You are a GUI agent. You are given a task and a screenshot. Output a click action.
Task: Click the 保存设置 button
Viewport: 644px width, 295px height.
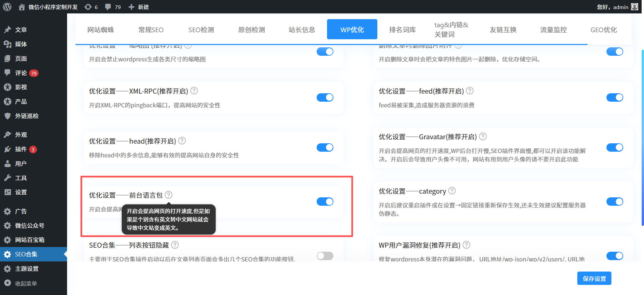coord(594,278)
